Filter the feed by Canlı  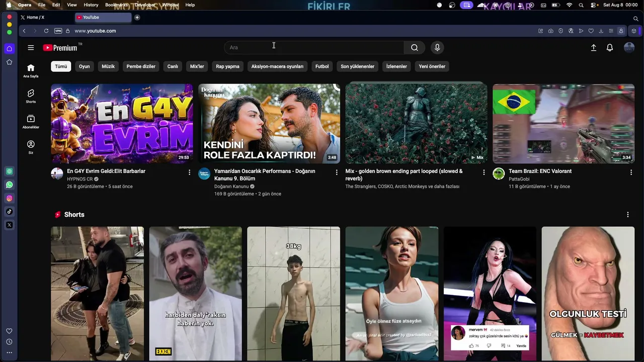(173, 66)
